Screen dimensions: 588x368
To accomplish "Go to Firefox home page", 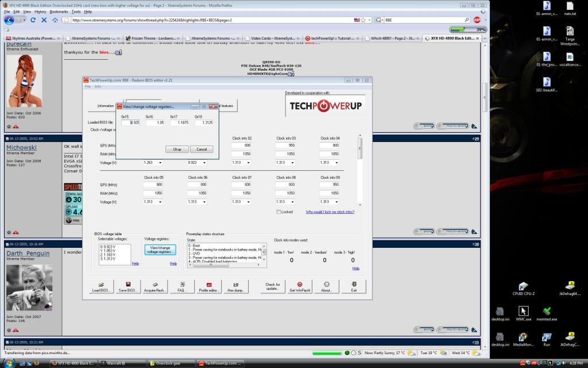I will [x=55, y=20].
